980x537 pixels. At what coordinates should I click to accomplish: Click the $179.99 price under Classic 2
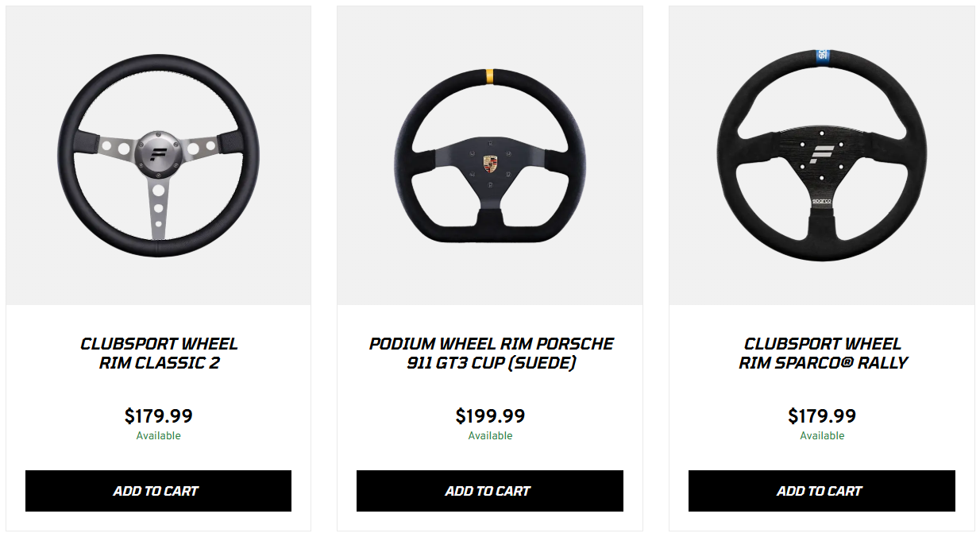click(159, 416)
